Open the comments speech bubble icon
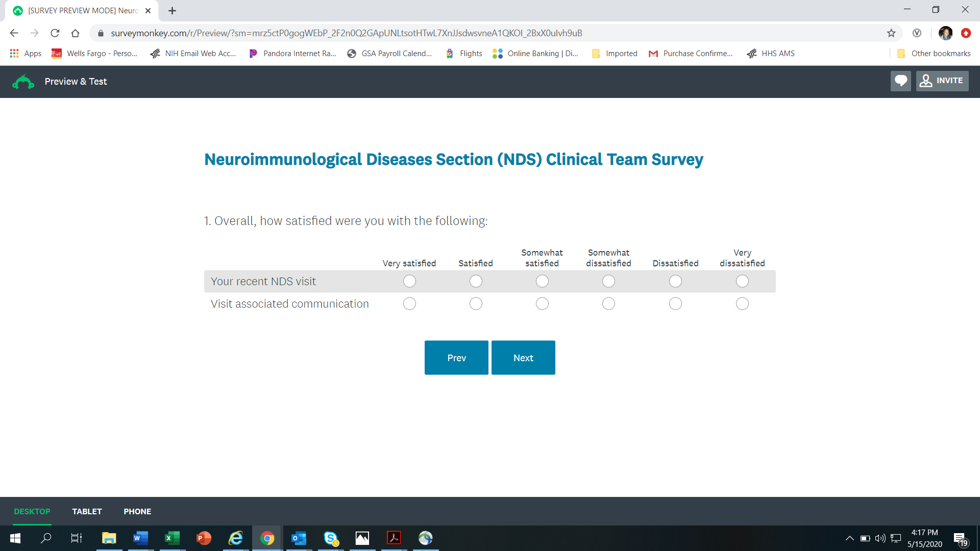The width and height of the screenshot is (980, 551). 900,81
